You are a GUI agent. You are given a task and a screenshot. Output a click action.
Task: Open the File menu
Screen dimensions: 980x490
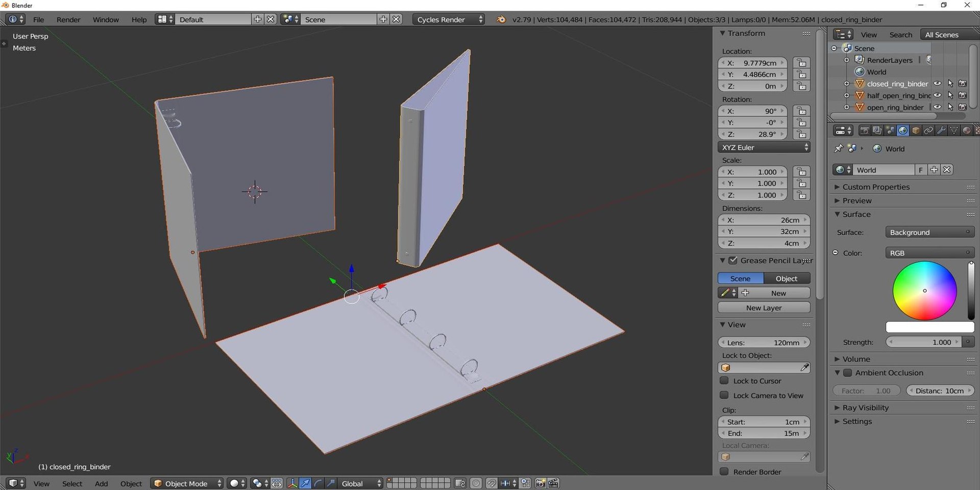click(39, 19)
